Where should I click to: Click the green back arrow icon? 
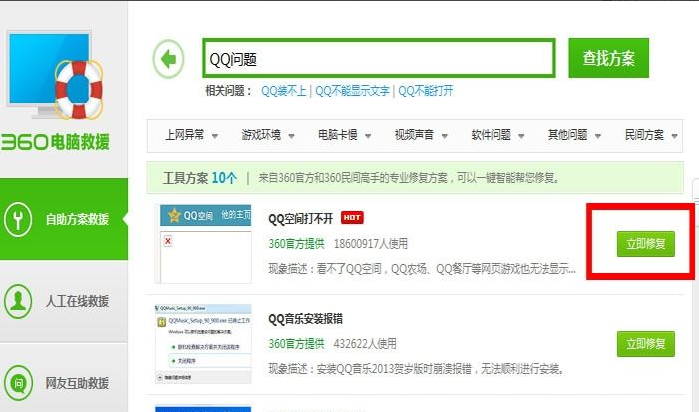[x=169, y=59]
